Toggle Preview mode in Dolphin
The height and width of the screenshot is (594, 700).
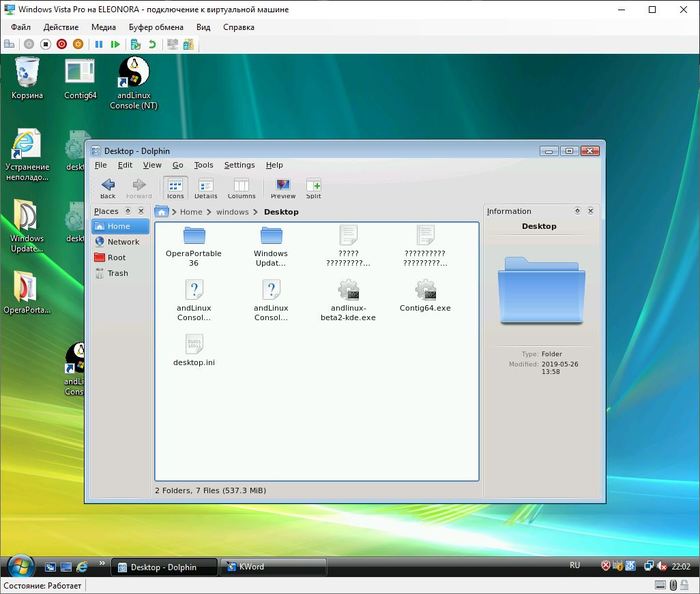(283, 188)
